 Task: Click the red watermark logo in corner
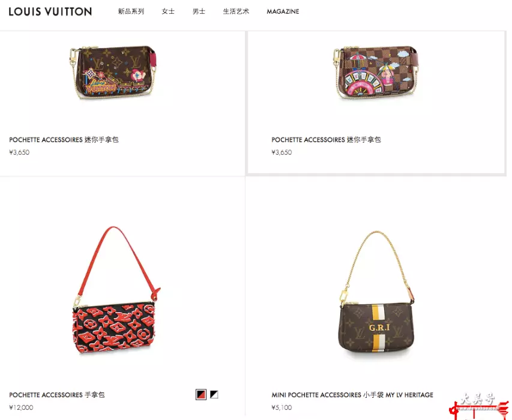(x=479, y=407)
